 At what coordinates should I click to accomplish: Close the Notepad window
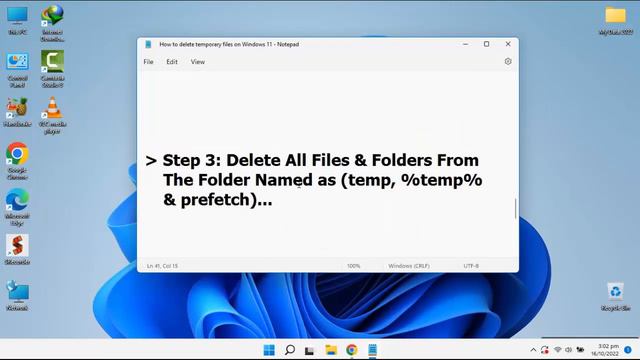[508, 44]
